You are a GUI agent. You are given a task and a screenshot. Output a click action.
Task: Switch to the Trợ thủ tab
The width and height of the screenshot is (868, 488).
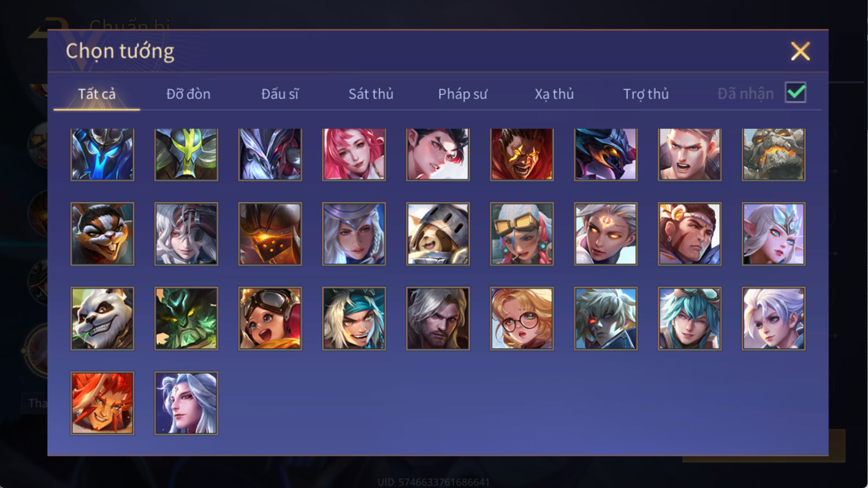tap(646, 94)
